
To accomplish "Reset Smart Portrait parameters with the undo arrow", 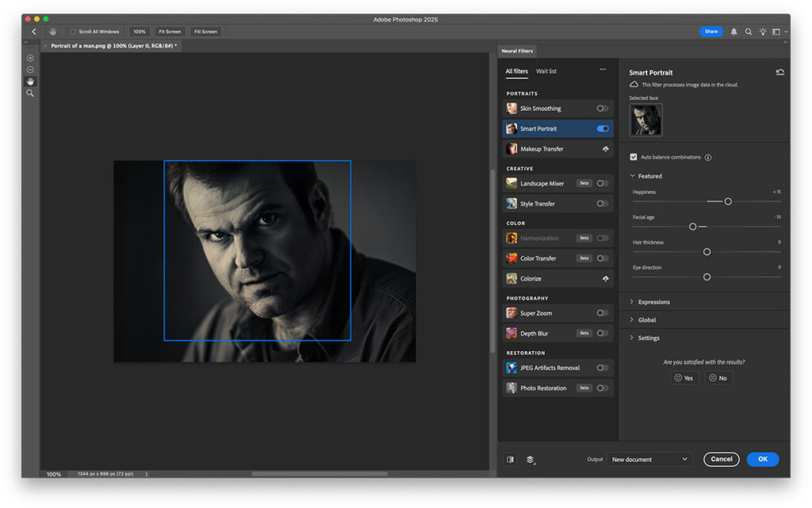I will pos(780,72).
